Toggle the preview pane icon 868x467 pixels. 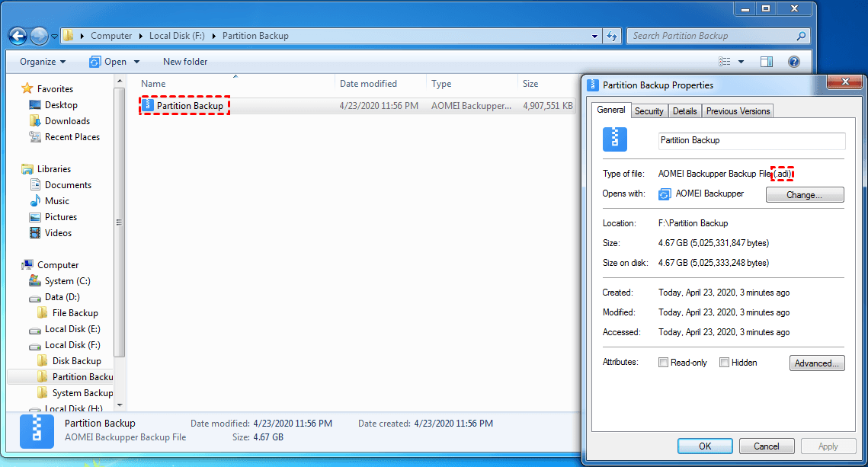[x=767, y=62]
